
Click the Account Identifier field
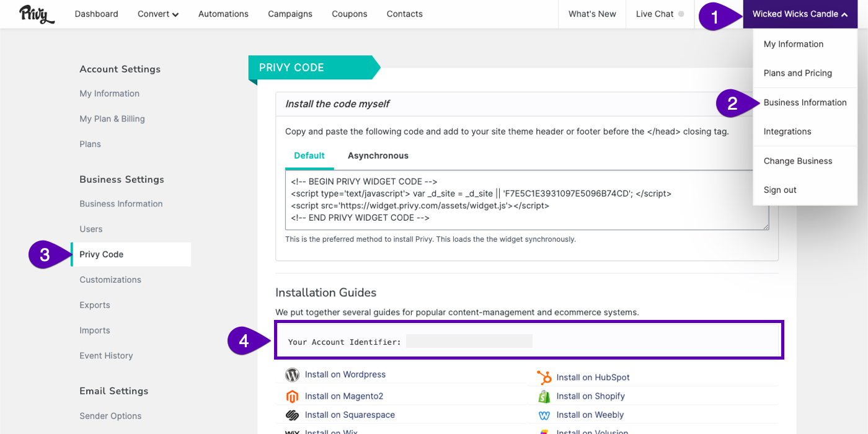tap(469, 341)
